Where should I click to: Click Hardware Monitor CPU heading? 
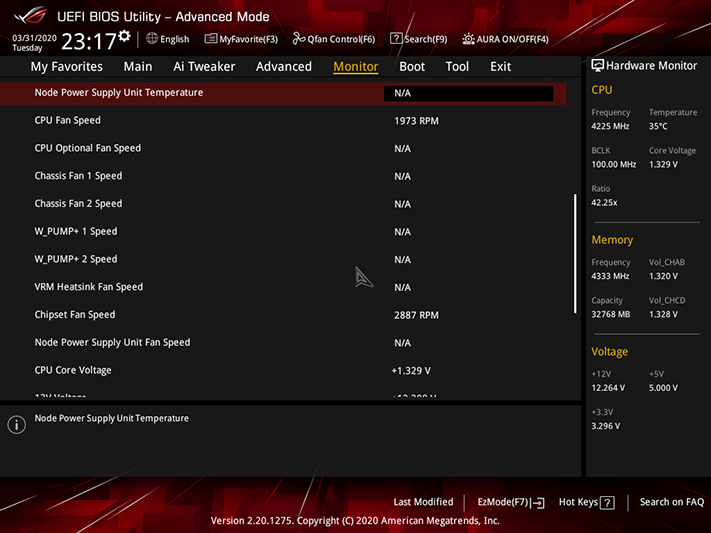[602, 90]
